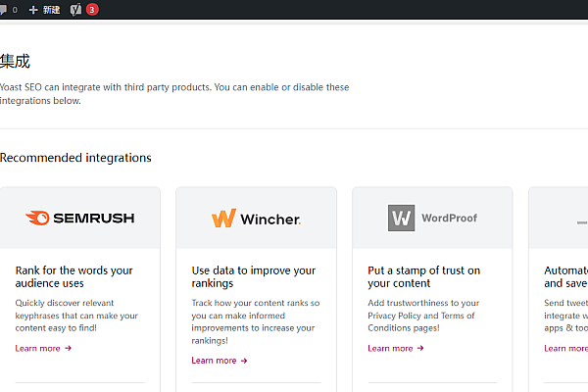Click the red notification badge showing 3
588x392 pixels.
pos(92,10)
